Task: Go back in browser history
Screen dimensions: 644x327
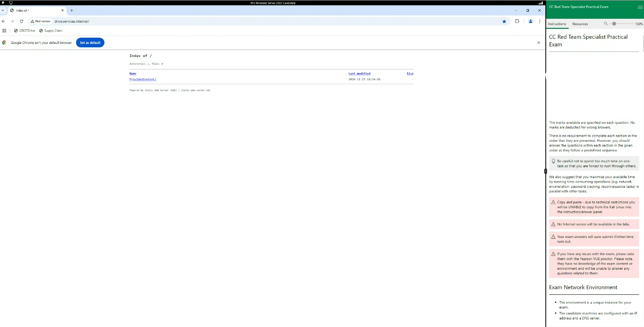Action: [3, 21]
